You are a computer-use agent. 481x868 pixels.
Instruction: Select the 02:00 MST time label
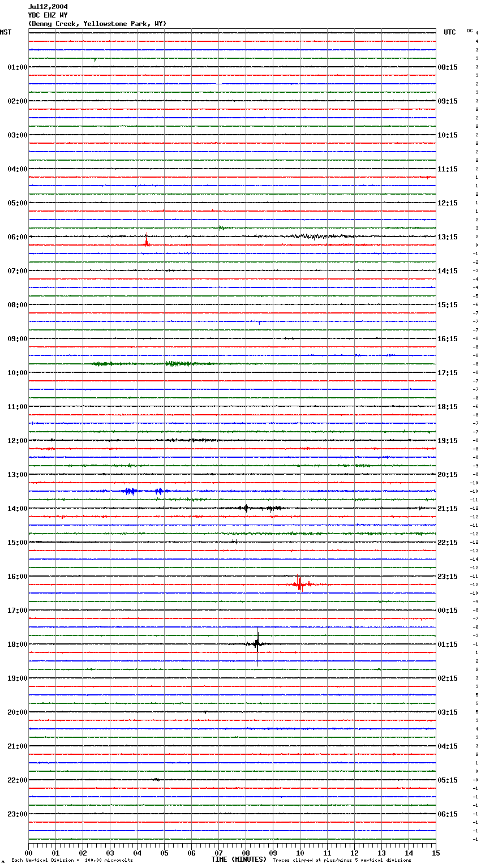pos(18,101)
